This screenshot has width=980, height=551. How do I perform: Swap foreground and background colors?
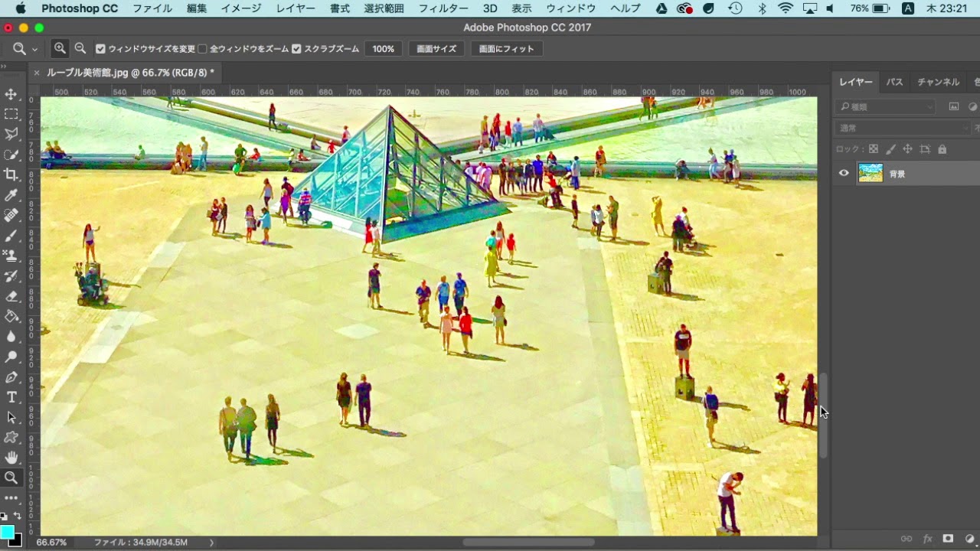point(18,517)
